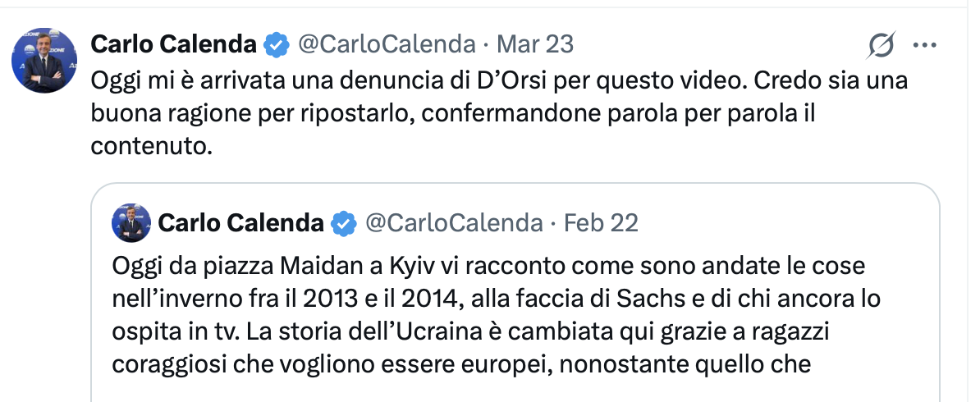The image size is (980, 402).
Task: Click the @CarloCalenda handle on the main post
Action: [x=386, y=44]
